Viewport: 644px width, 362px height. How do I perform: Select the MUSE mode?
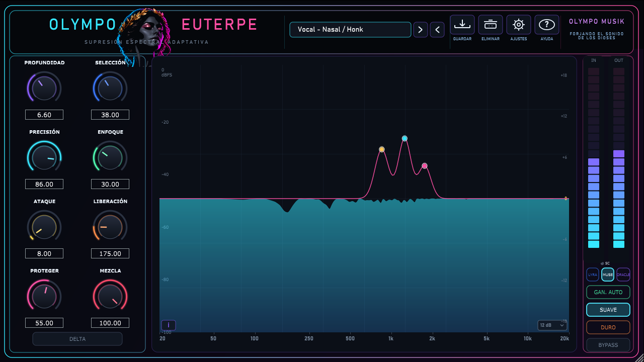[x=608, y=275]
